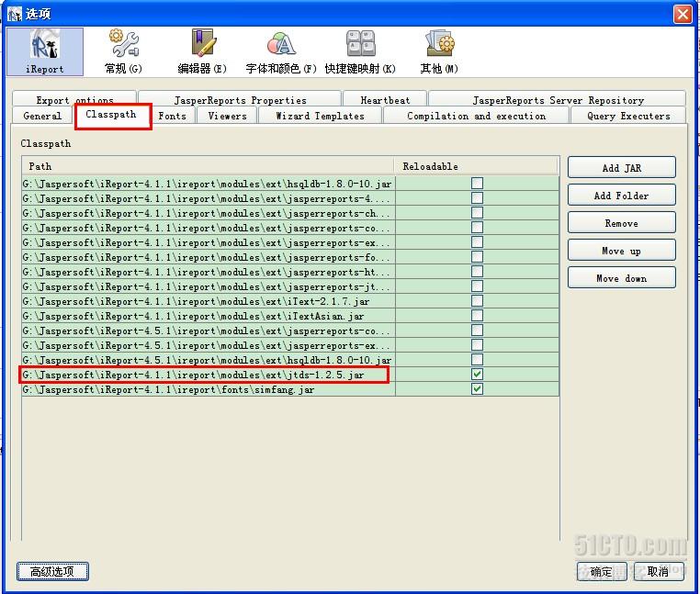The height and width of the screenshot is (594, 700).
Task: Switch to the Heartbeat tab
Action: [385, 99]
